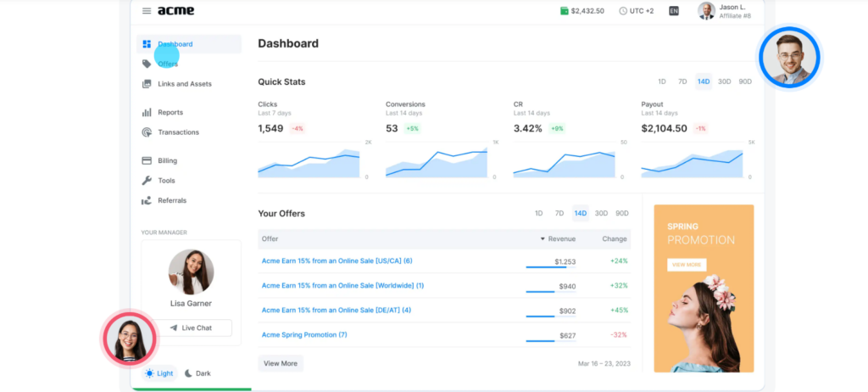Click the Links and Assets icon
The width and height of the screenshot is (868, 392).
[x=147, y=84]
